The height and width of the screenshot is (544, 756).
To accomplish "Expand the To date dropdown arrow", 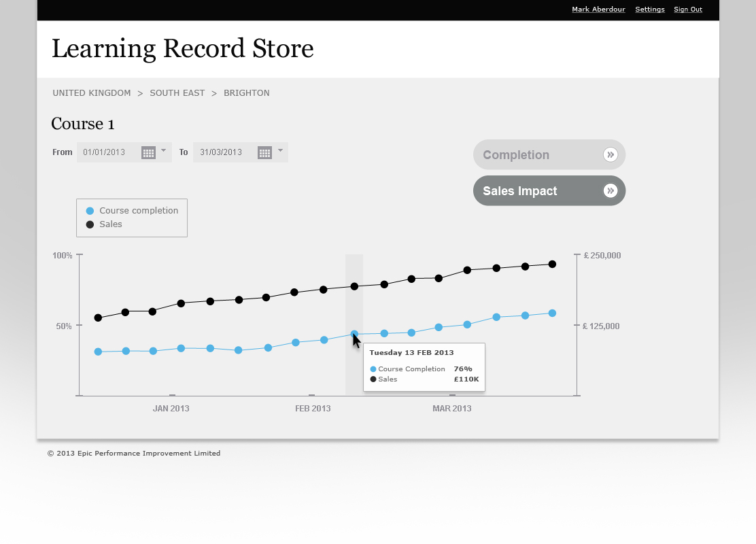I will (x=280, y=151).
